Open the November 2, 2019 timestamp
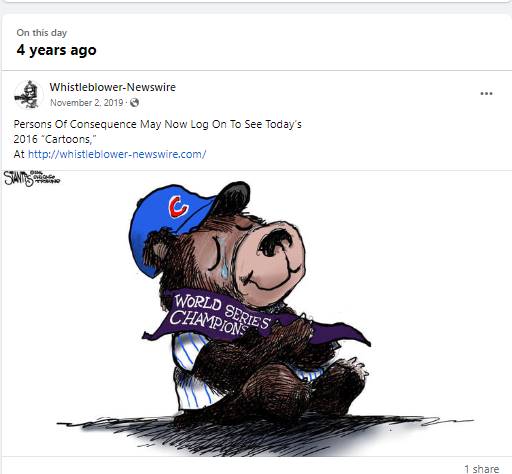This screenshot has height=474, width=512. [87, 102]
